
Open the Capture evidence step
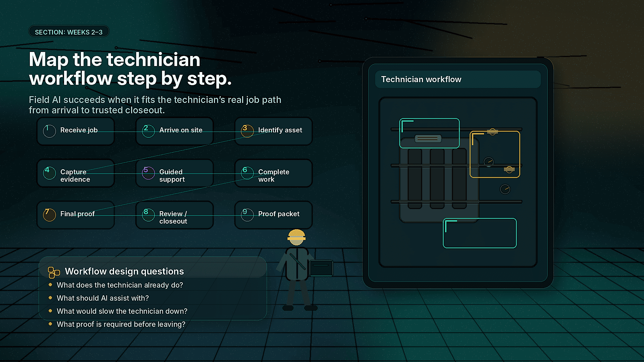75,173
